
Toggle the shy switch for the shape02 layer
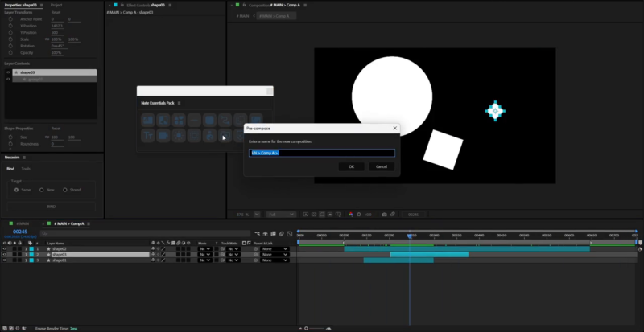(153, 248)
